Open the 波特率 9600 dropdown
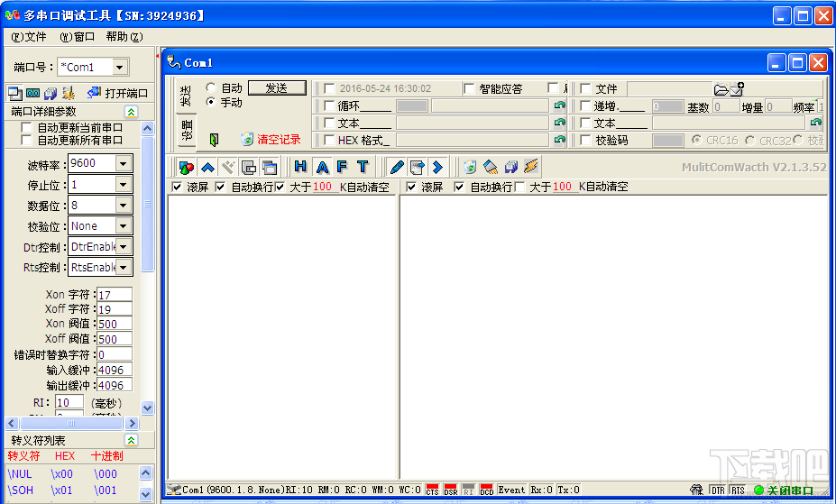Viewport: 836px width, 504px height. [x=124, y=163]
